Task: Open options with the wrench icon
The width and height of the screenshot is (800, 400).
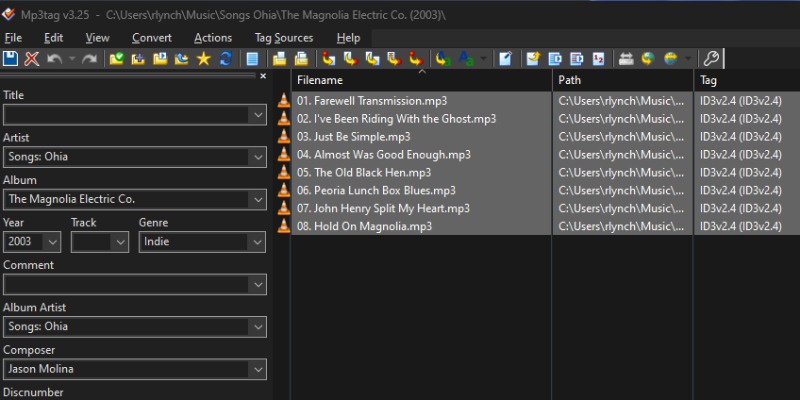Action: 711,59
